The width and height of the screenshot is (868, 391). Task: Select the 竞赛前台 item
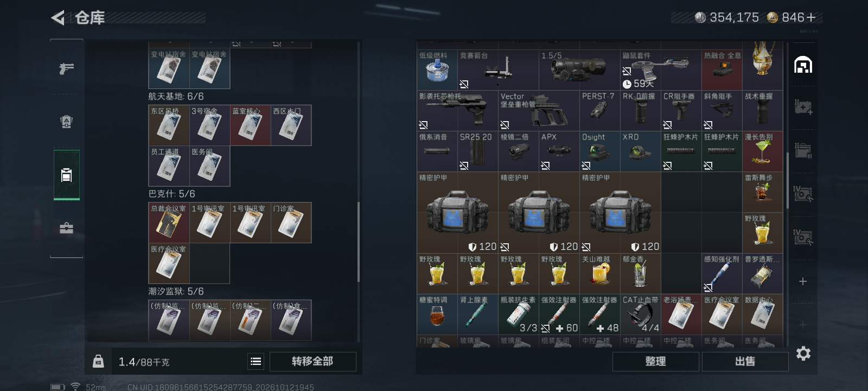pyautogui.click(x=498, y=70)
